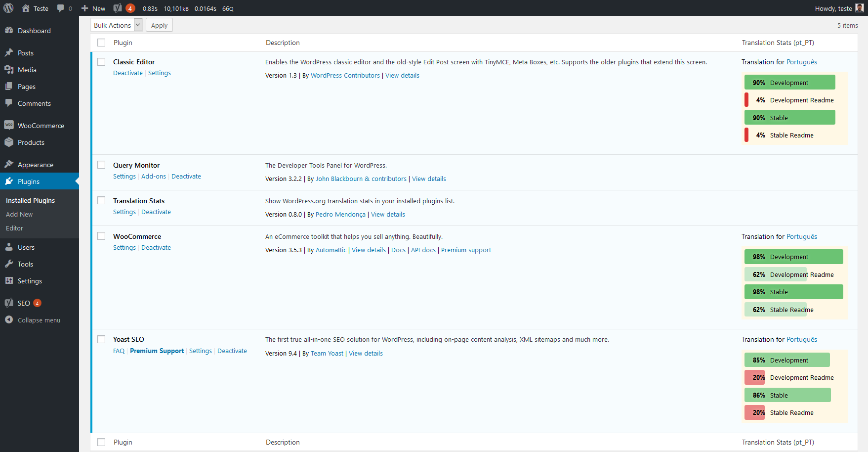Open Translation Stats Settings link
The width and height of the screenshot is (868, 452).
click(x=124, y=212)
